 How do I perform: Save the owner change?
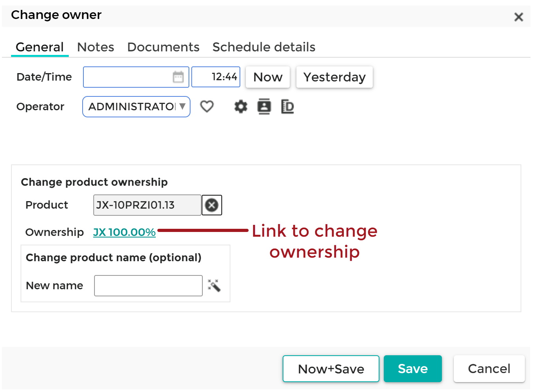[413, 368]
